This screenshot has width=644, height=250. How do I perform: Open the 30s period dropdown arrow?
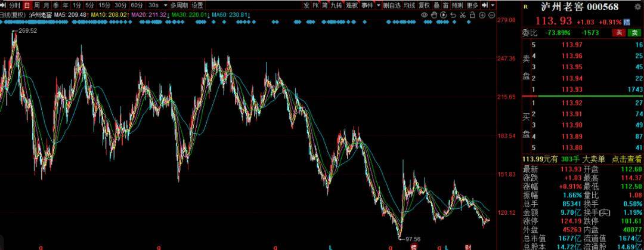(165, 5)
